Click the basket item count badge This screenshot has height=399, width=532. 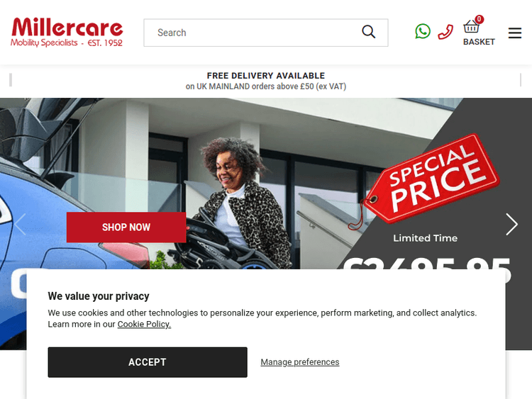479,19
